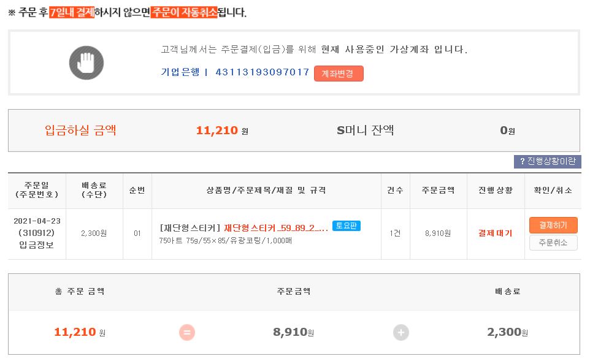590x364 pixels.
Task: Click the 결제대기 status text
Action: tap(495, 233)
